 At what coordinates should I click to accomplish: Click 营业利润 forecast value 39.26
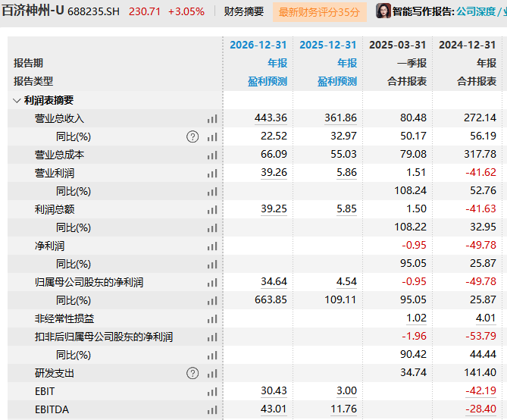pos(274,172)
